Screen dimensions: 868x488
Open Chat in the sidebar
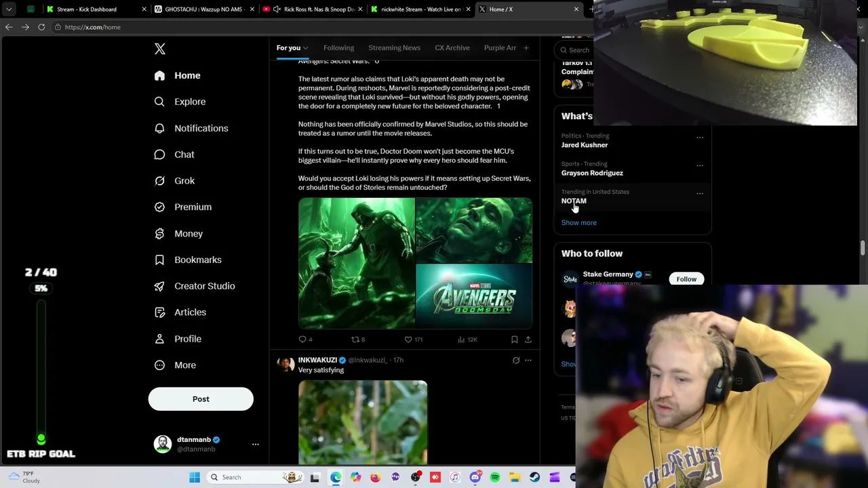pos(175,155)
